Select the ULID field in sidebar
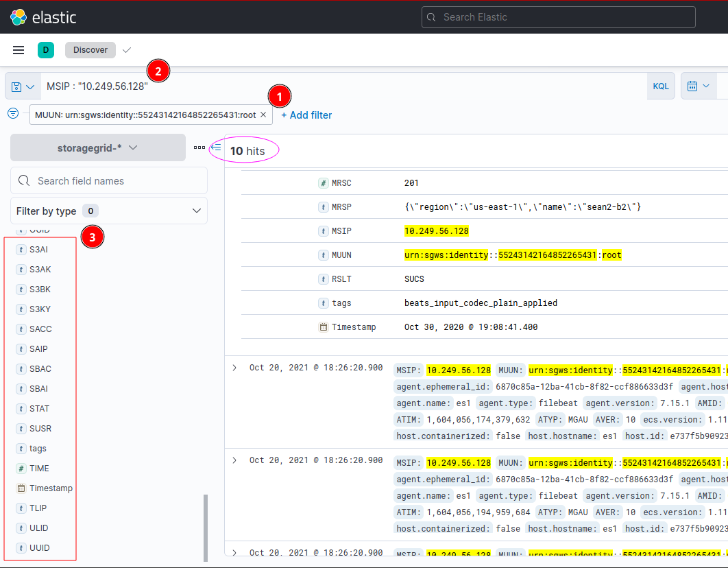Image resolution: width=728 pixels, height=568 pixels. tap(39, 528)
